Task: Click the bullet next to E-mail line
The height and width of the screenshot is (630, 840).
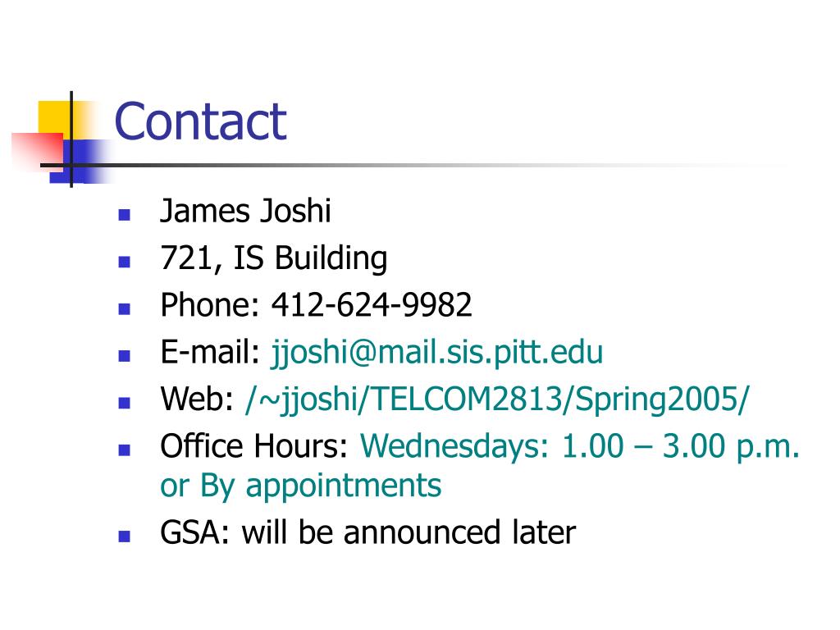Action: (125, 356)
